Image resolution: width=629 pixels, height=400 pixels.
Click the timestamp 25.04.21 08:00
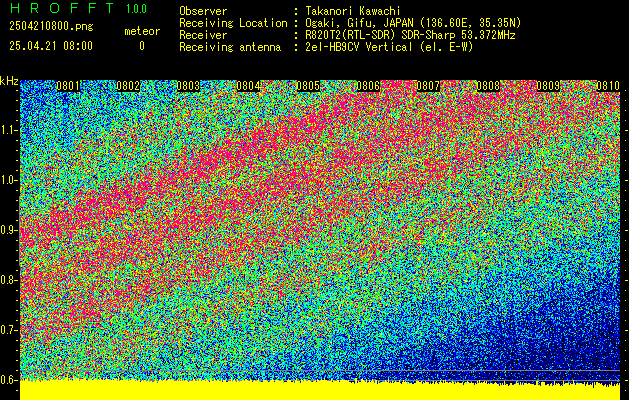pyautogui.click(x=51, y=46)
